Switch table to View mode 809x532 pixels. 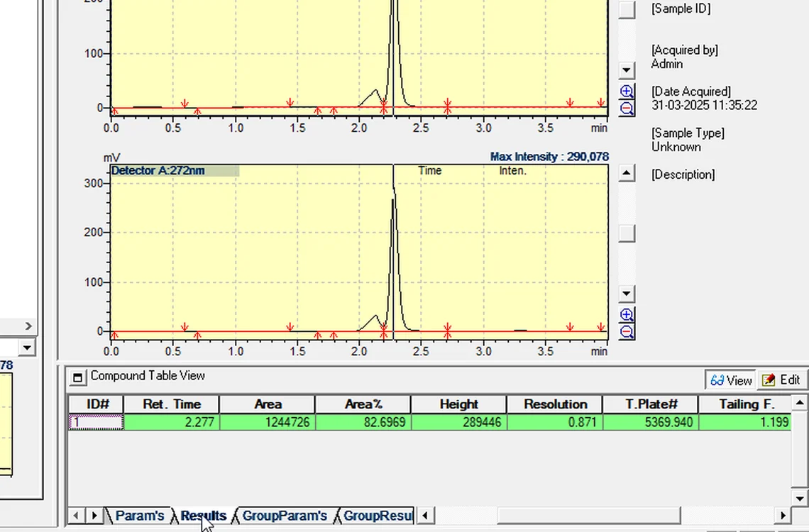point(730,380)
